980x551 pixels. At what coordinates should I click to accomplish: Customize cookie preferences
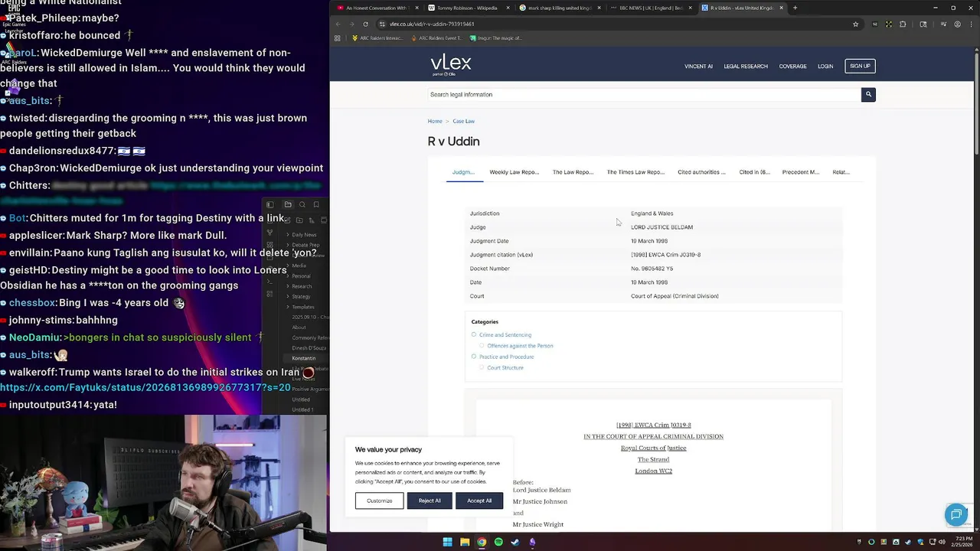click(x=379, y=500)
